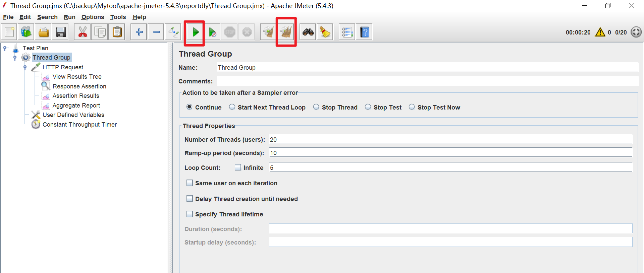Select Thread Group in the tree
The height and width of the screenshot is (273, 644).
(52, 58)
